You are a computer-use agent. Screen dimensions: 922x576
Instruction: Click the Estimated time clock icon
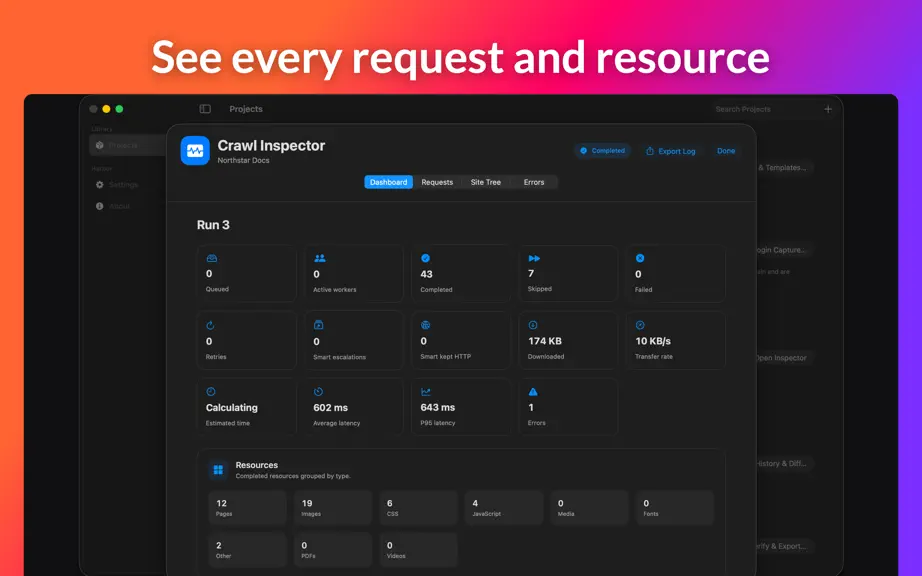(x=211, y=391)
